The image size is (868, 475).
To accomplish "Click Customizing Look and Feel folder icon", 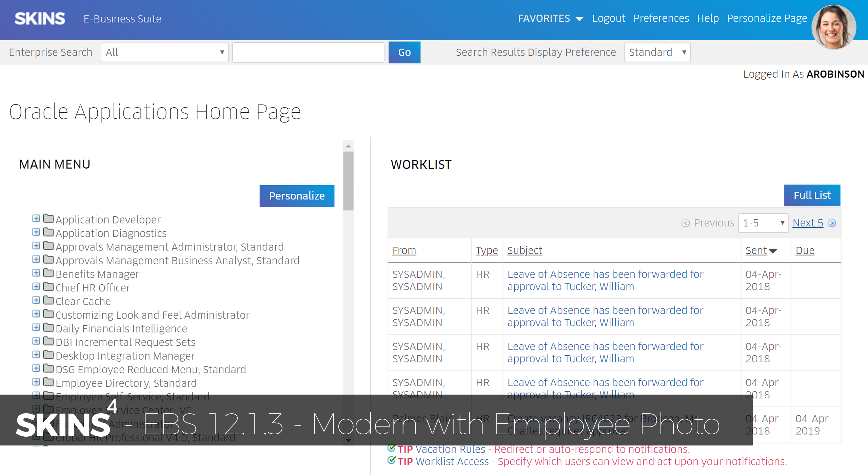I will coord(49,313).
